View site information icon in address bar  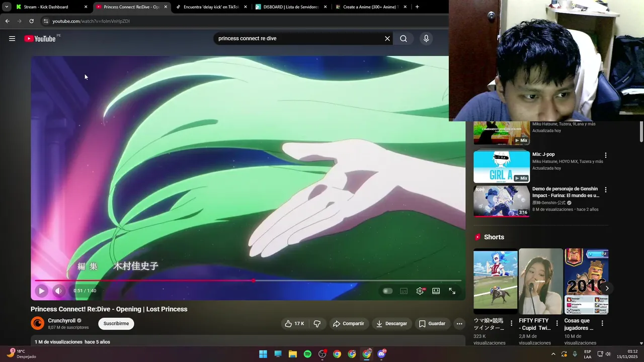tap(46, 21)
